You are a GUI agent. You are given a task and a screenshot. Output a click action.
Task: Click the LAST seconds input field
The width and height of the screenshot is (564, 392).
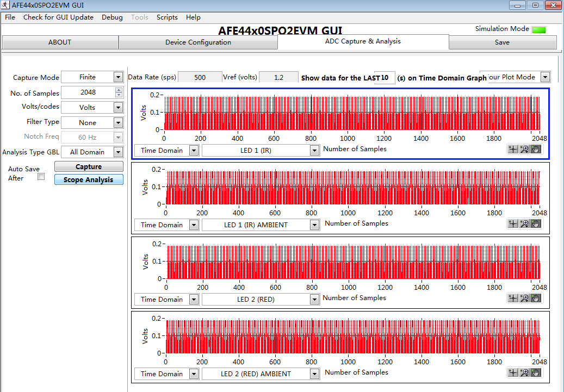(x=385, y=78)
